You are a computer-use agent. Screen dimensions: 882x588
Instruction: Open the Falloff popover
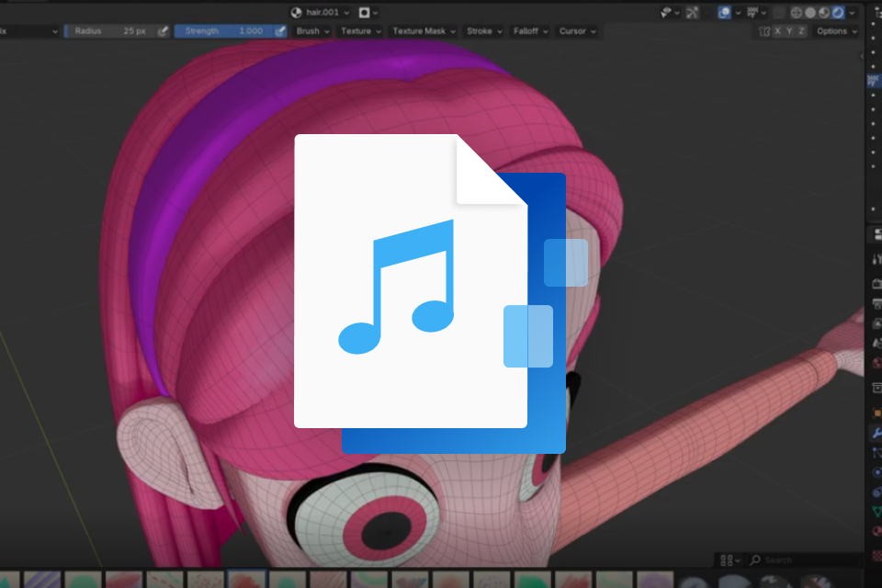pyautogui.click(x=530, y=31)
